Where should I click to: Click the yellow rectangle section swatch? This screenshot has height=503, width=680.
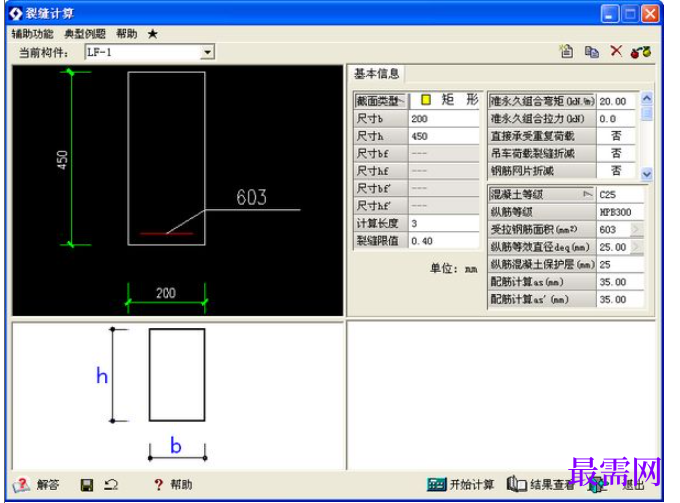click(426, 100)
